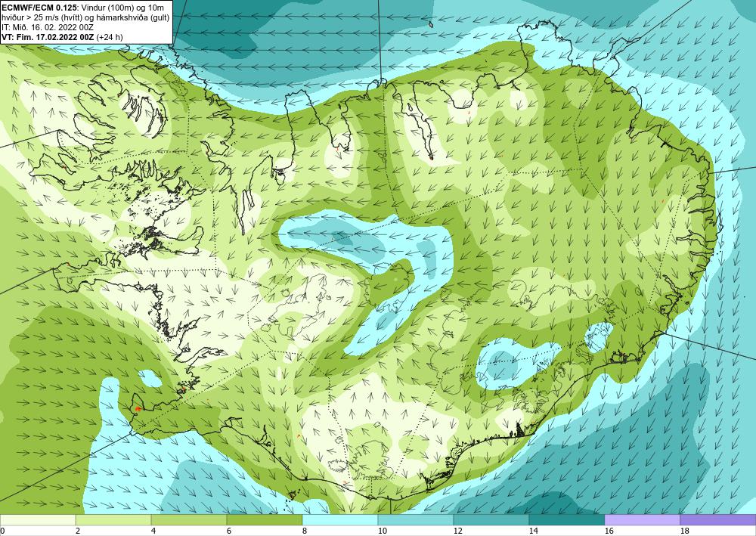
Task: Click the legend value label '4'
Action: tap(153, 531)
